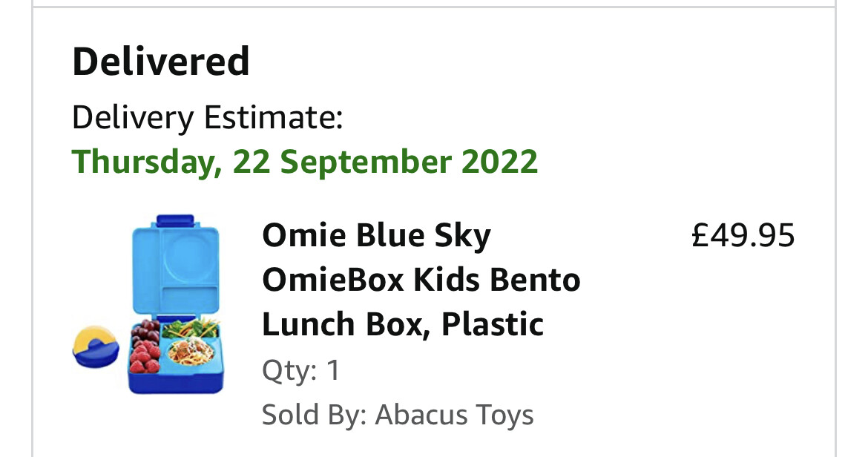868x457 pixels.
Task: Click the pasta bowl in the lunch box
Action: (191, 352)
